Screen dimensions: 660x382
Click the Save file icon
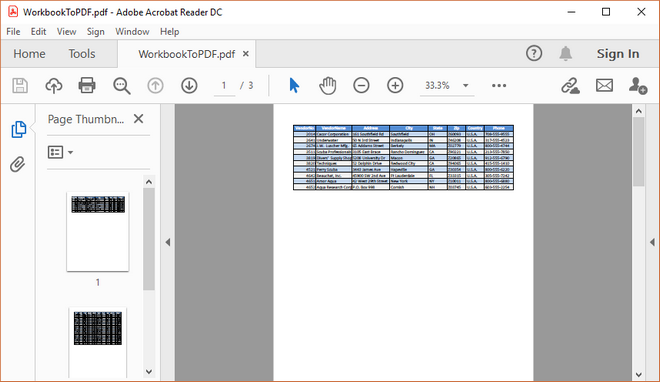click(20, 86)
